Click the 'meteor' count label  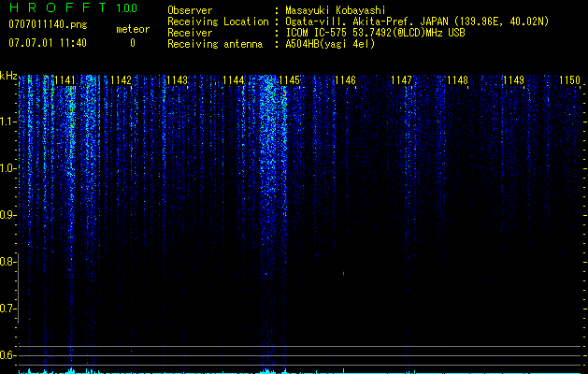click(x=133, y=29)
